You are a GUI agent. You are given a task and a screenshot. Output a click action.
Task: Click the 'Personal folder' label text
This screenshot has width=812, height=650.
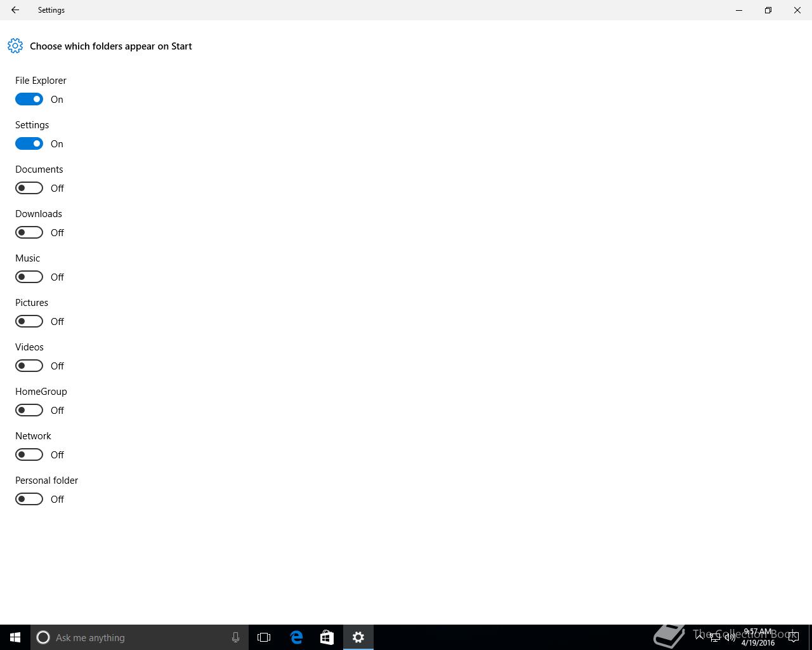click(x=47, y=481)
